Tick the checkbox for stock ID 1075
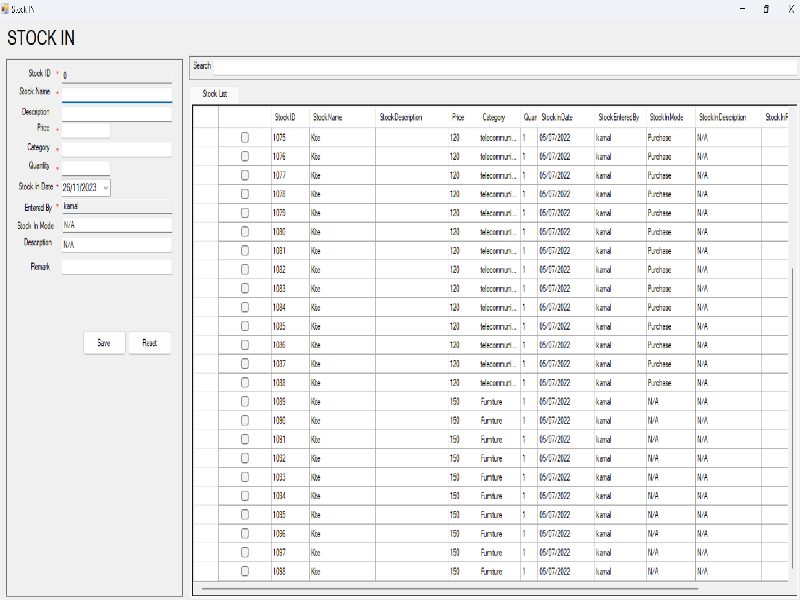The image size is (800, 600). click(245, 137)
